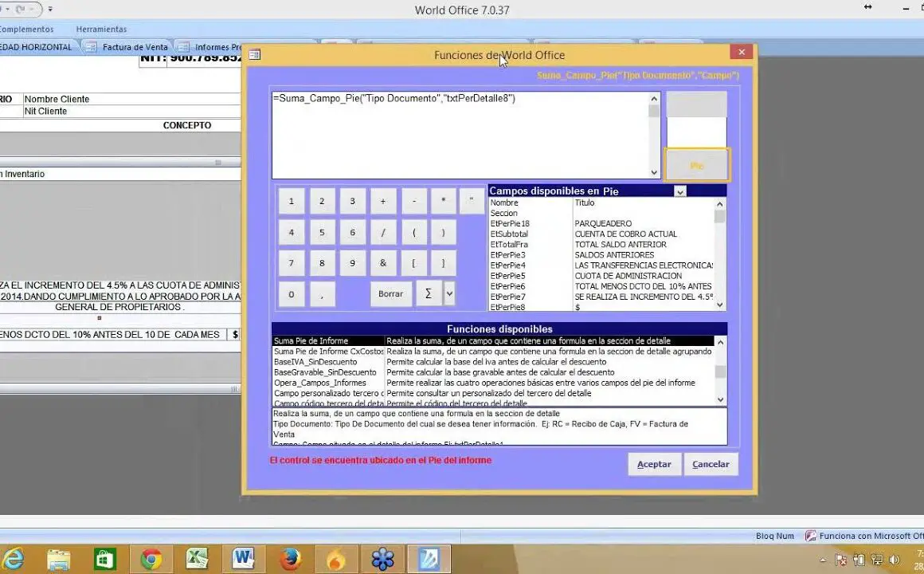Click the Nombre Cliente cell in the report
Viewport: 924px width, 574px height.
coord(131,99)
